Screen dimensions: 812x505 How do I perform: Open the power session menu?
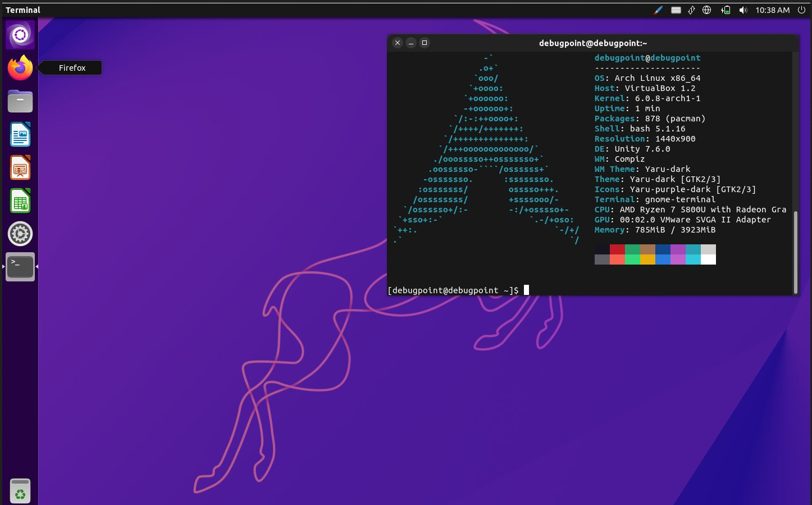(x=801, y=10)
